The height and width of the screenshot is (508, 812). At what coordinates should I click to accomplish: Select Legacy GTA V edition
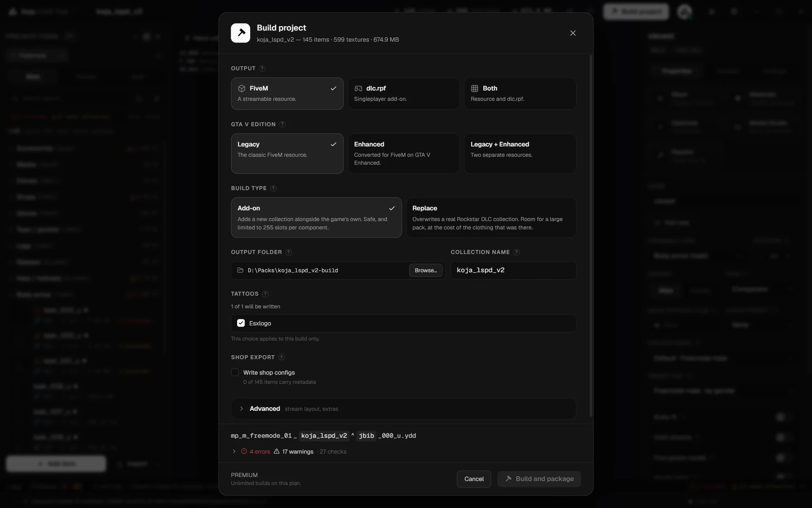point(287,154)
